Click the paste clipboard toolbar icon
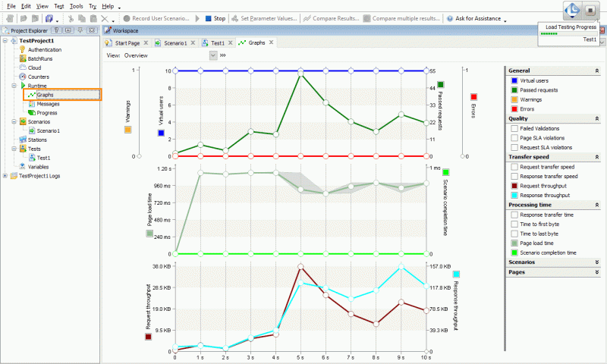 click(x=93, y=18)
